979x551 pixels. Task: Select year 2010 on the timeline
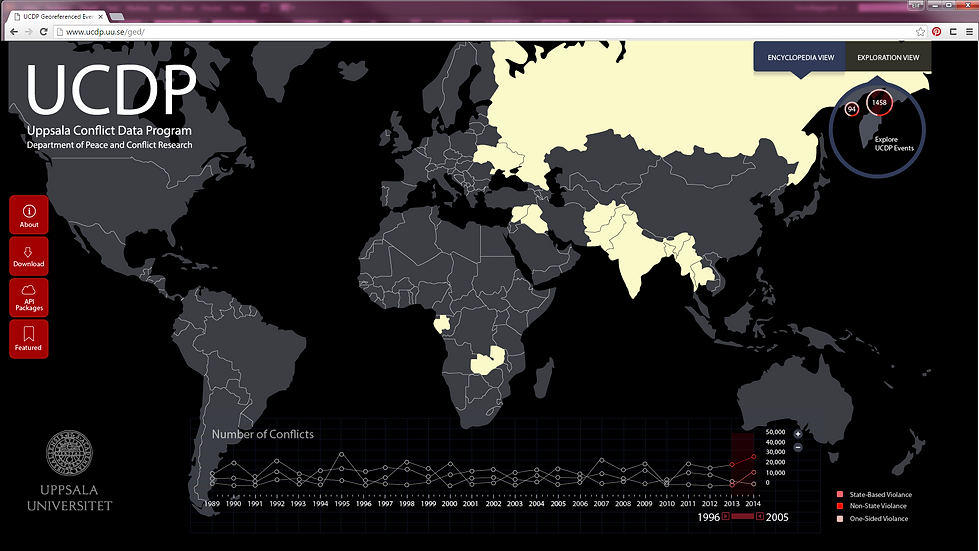click(x=666, y=504)
